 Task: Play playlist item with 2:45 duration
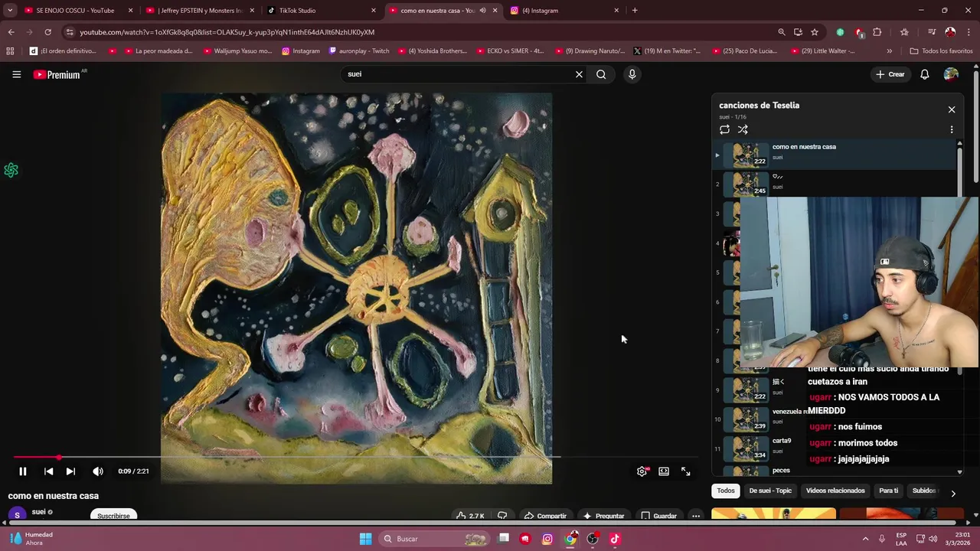(835, 184)
